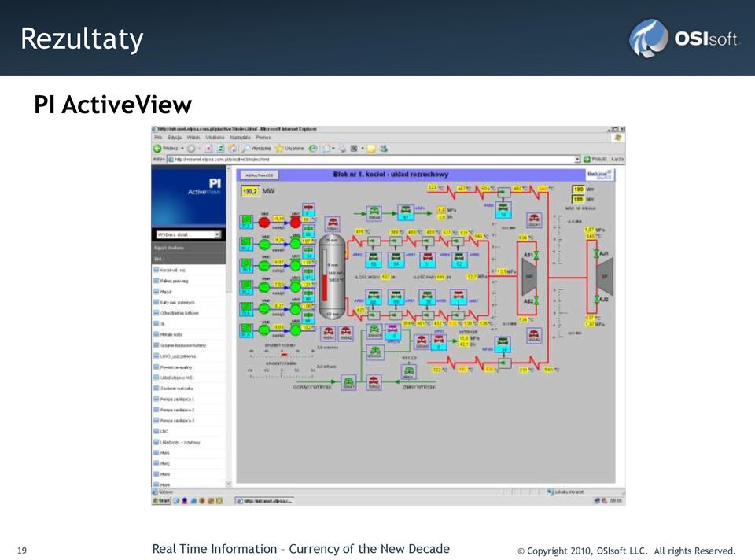Click the valve icon left of GORĄCY WTRYSK

(348, 382)
